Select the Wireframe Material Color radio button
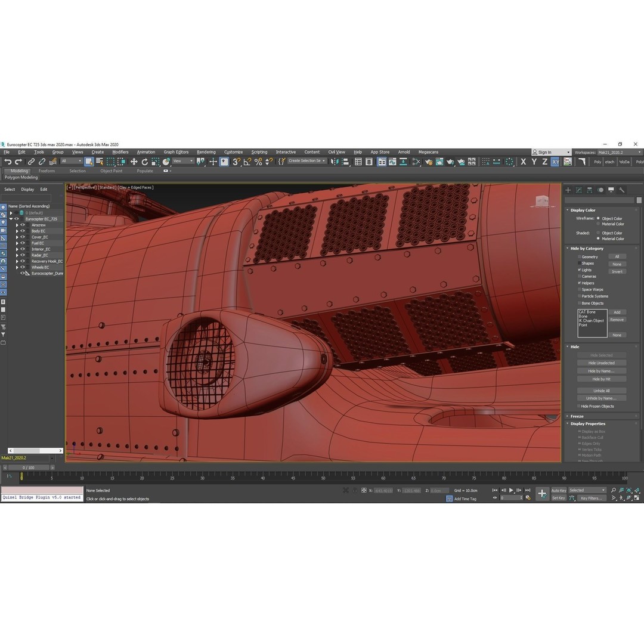The height and width of the screenshot is (644, 644). click(x=598, y=224)
